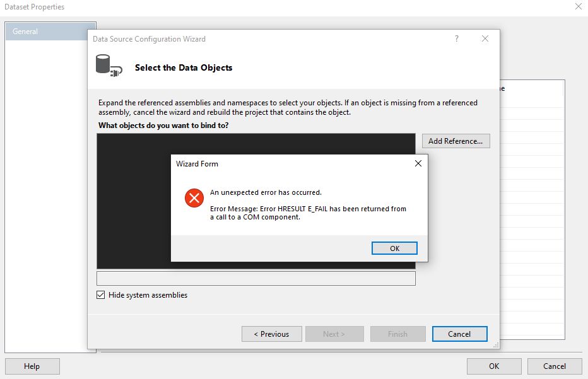
Task: Click the Add Reference... button
Action: pos(456,141)
